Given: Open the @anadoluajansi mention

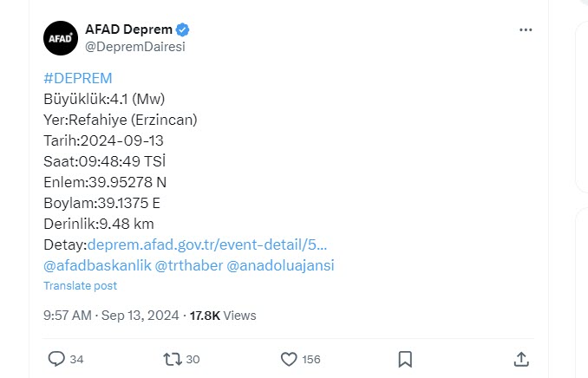Looking at the screenshot, I should point(280,265).
